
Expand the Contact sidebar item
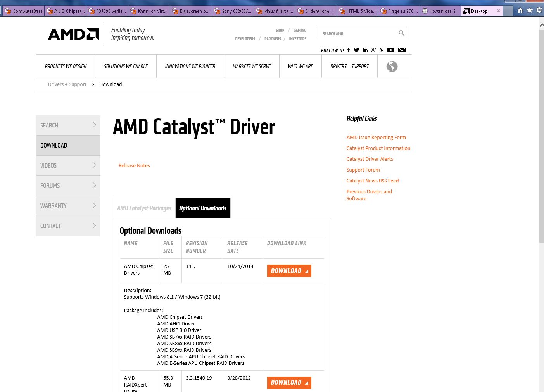pyautogui.click(x=68, y=226)
